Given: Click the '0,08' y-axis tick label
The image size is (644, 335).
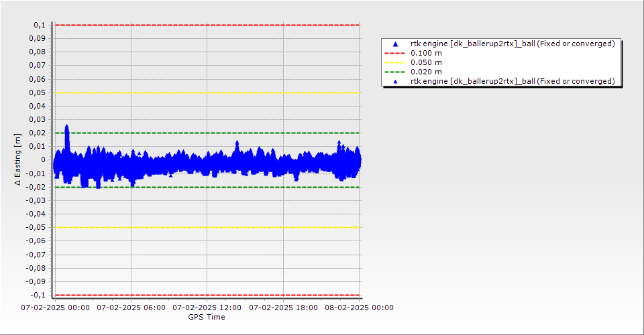Looking at the screenshot, I should 38,52.
